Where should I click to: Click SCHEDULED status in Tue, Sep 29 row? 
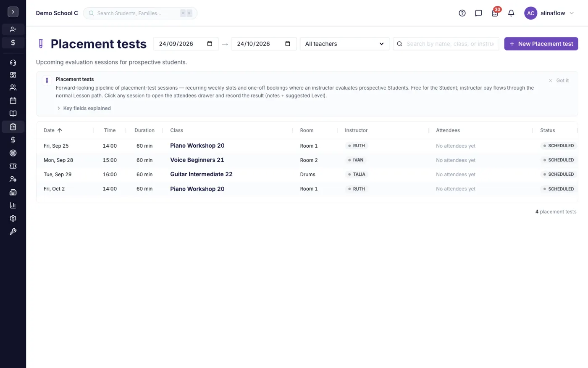[x=558, y=174]
